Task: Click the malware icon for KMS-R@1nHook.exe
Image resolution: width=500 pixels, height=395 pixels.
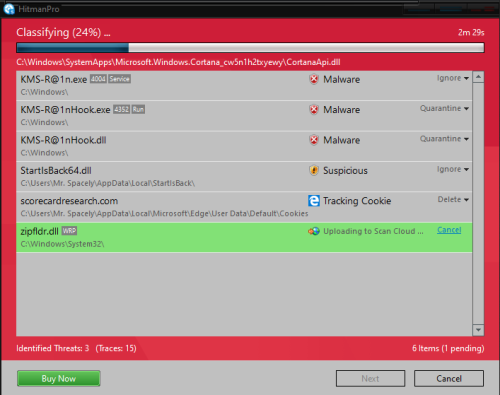Action: [314, 110]
